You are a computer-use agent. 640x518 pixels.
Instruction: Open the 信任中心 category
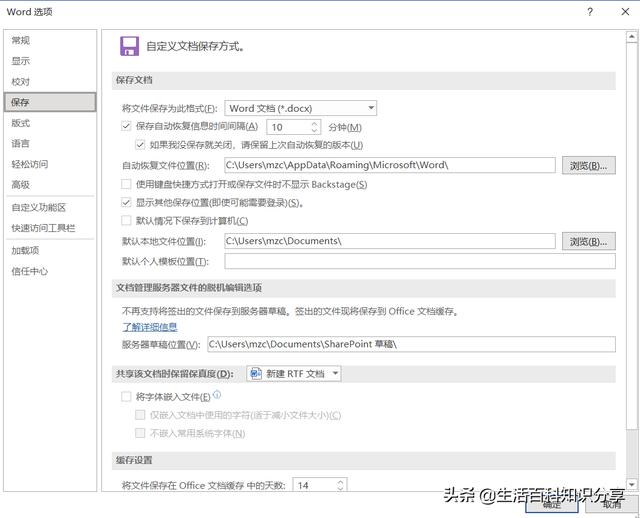29,271
